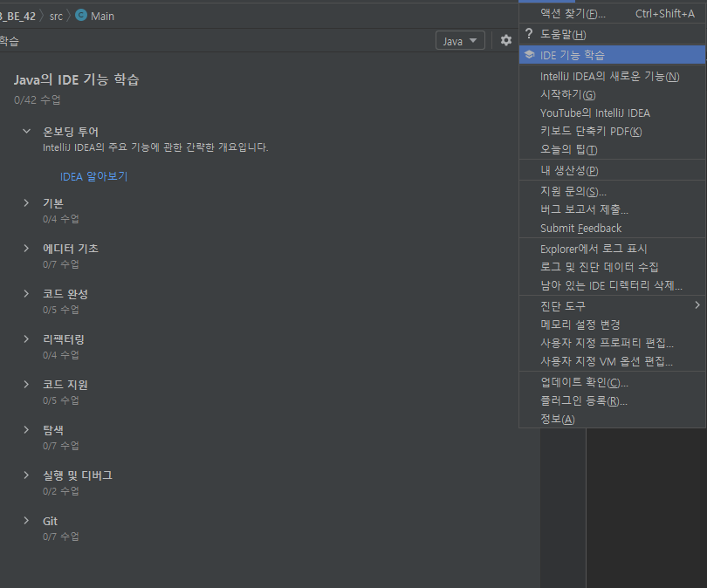This screenshot has width=707, height=588.
Task: Open YouTube의 IntelliJ IDEA menu item
Action: 613,113
